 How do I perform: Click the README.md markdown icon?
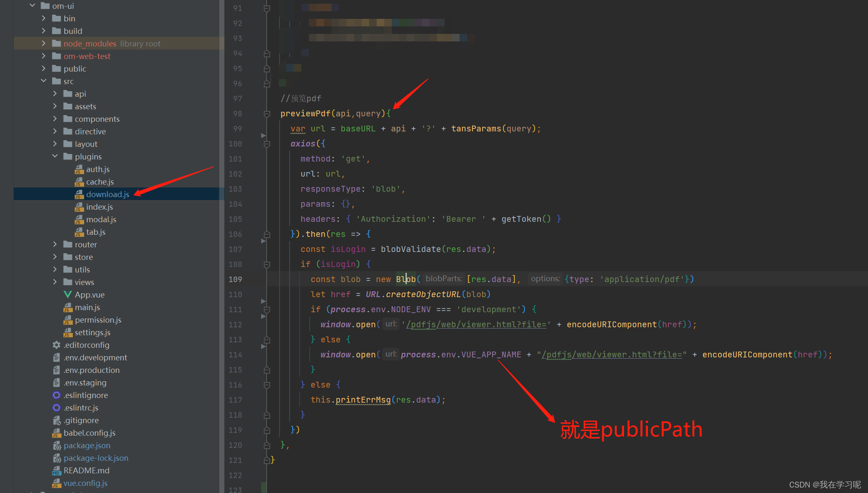coord(56,470)
